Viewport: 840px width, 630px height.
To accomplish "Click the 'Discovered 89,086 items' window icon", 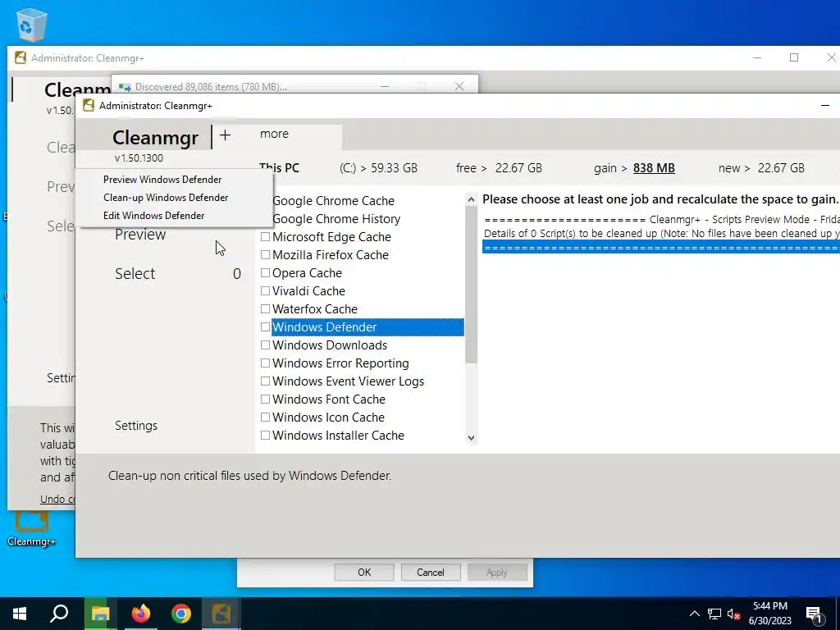I will click(125, 87).
